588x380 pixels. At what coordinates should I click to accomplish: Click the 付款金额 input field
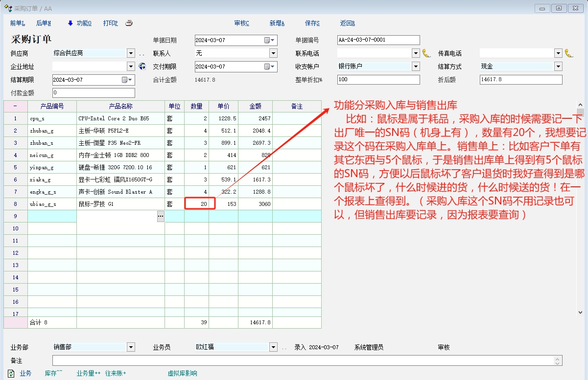[93, 93]
